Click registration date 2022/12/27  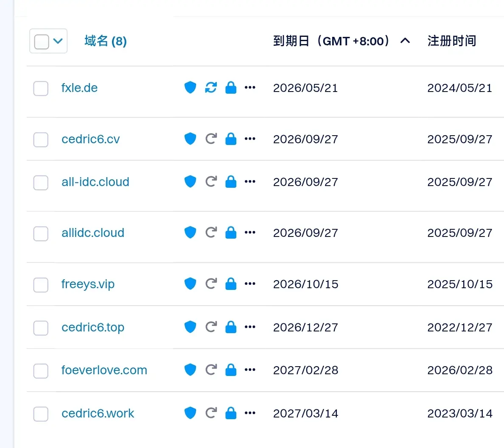[x=459, y=328]
